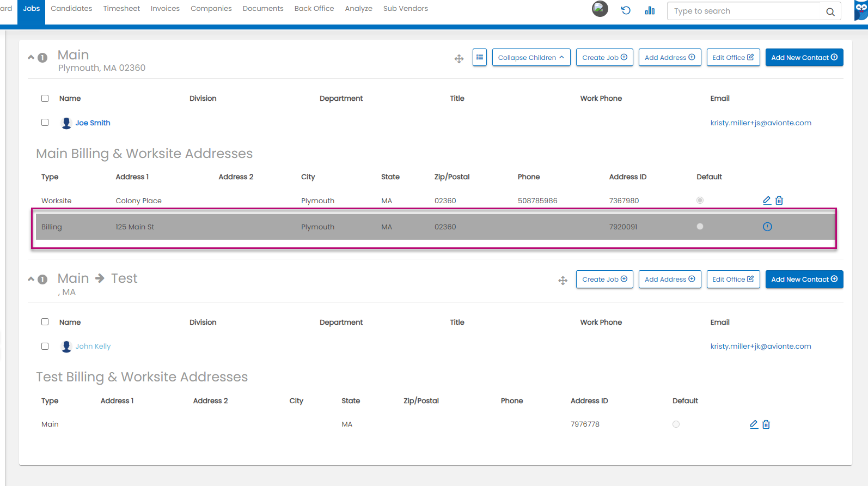Click the info icon on Billing address row
The height and width of the screenshot is (486, 868).
pyautogui.click(x=767, y=227)
